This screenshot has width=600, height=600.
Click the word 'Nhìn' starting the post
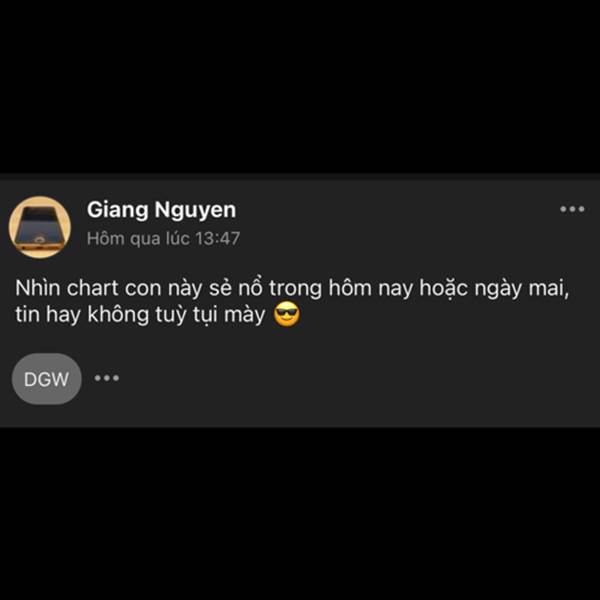click(38, 288)
